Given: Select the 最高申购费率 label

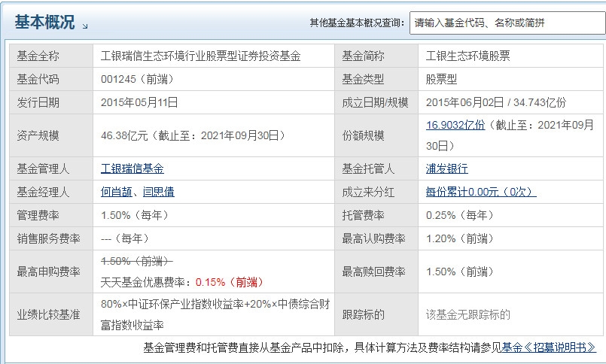Looking at the screenshot, I should tap(48, 271).
